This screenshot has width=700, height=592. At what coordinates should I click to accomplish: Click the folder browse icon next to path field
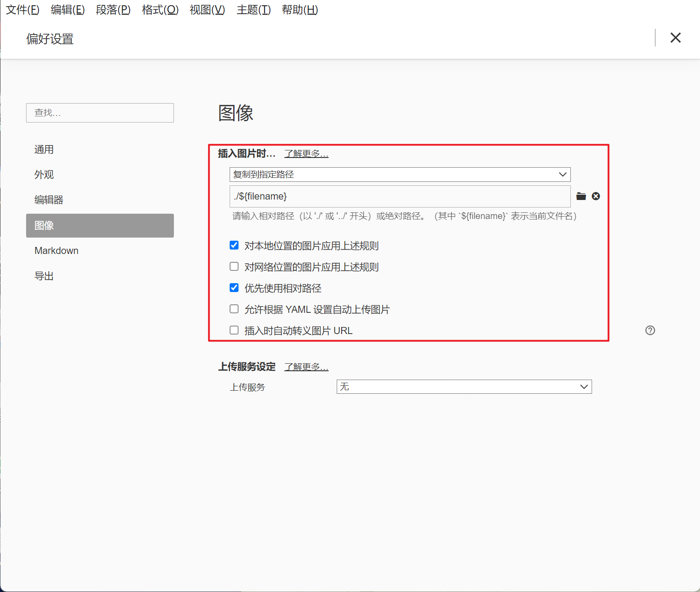point(581,196)
